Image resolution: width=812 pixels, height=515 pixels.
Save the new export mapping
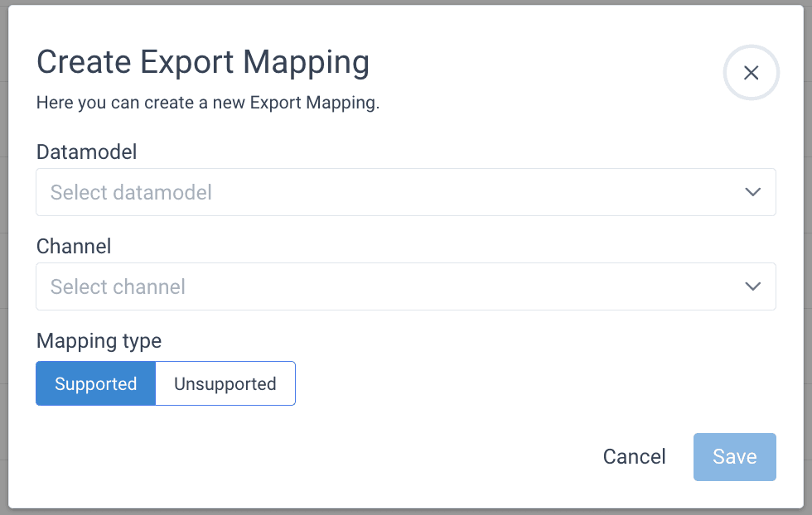click(734, 457)
